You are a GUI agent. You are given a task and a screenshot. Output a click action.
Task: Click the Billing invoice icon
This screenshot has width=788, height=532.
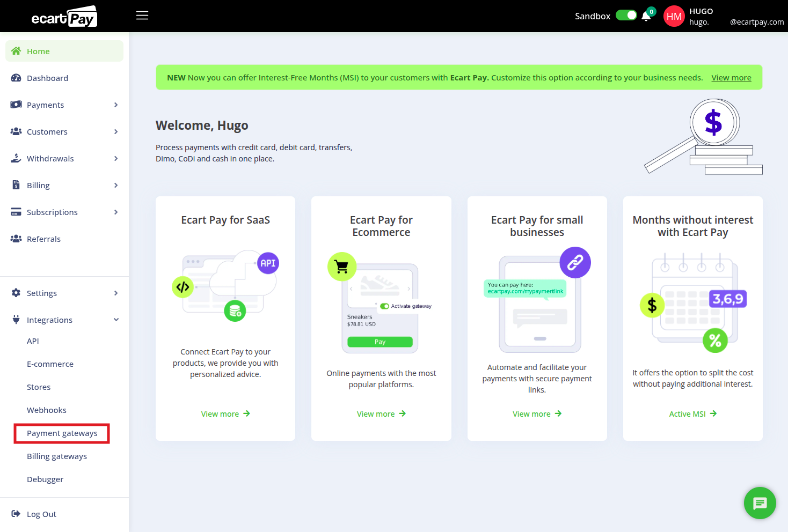(x=16, y=185)
